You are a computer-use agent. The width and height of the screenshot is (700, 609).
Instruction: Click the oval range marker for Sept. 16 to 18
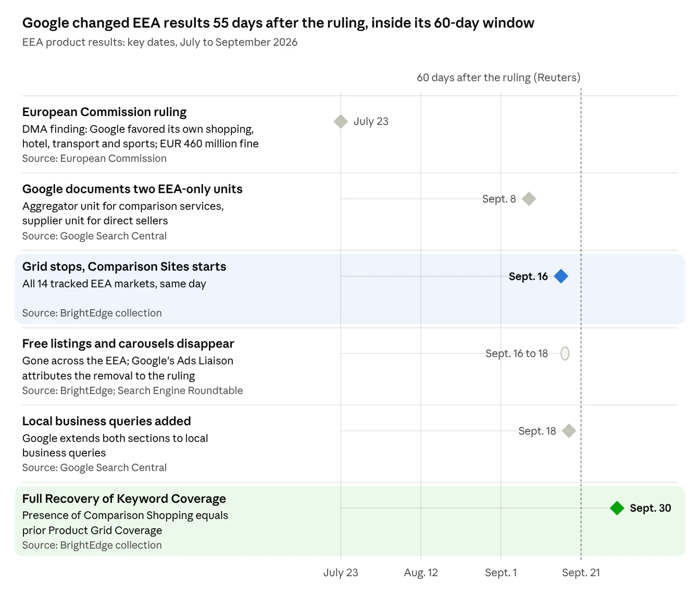click(565, 353)
